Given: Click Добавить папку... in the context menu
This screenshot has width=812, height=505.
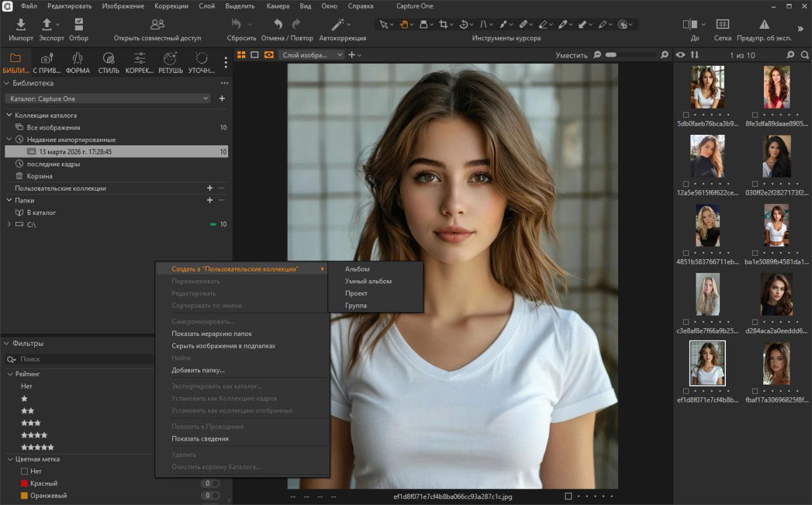Looking at the screenshot, I should [198, 370].
